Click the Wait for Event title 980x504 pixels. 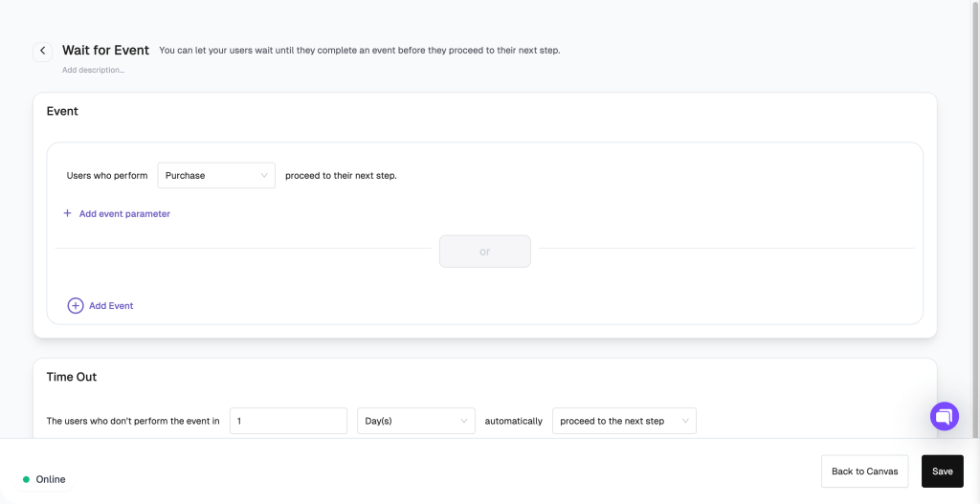coord(105,50)
